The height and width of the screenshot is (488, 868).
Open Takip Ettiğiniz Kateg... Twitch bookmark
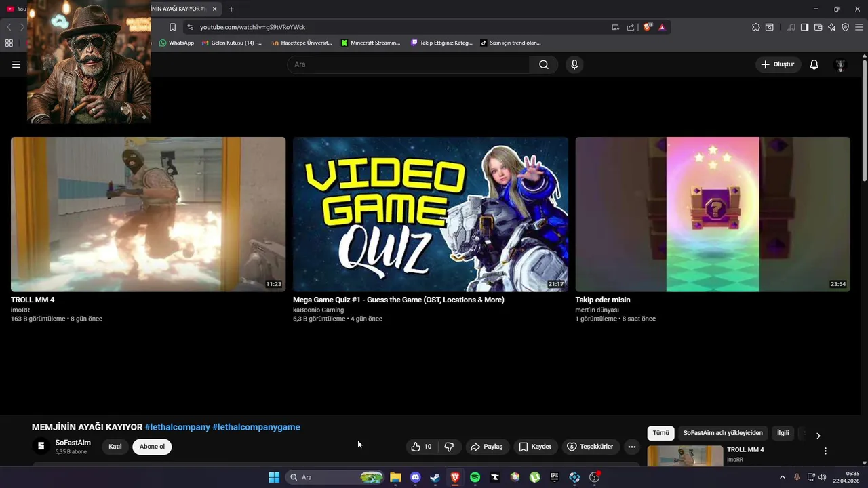441,43
